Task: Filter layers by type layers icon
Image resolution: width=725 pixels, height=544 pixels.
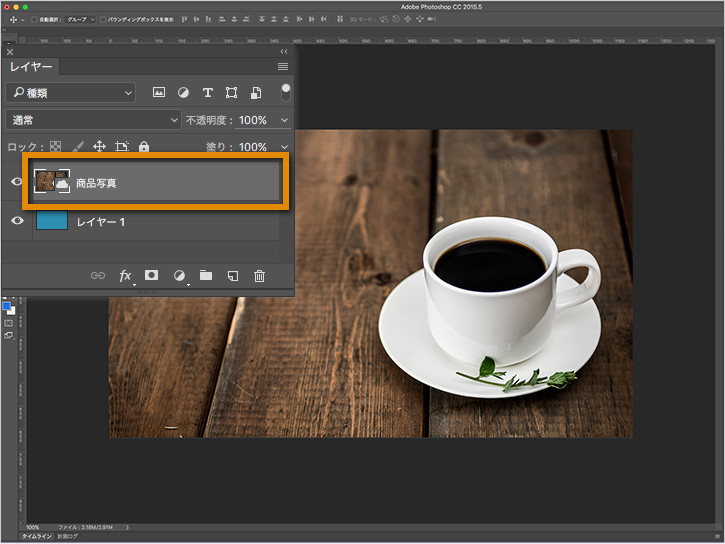Action: pyautogui.click(x=208, y=92)
